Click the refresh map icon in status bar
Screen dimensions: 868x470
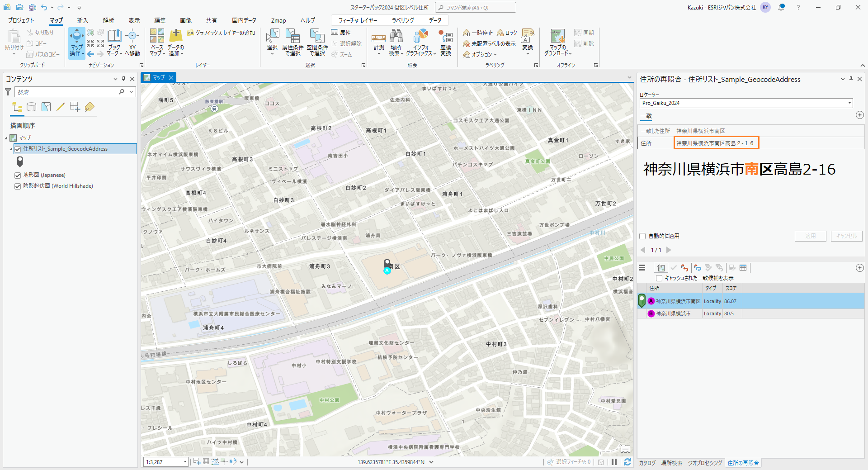pos(627,462)
